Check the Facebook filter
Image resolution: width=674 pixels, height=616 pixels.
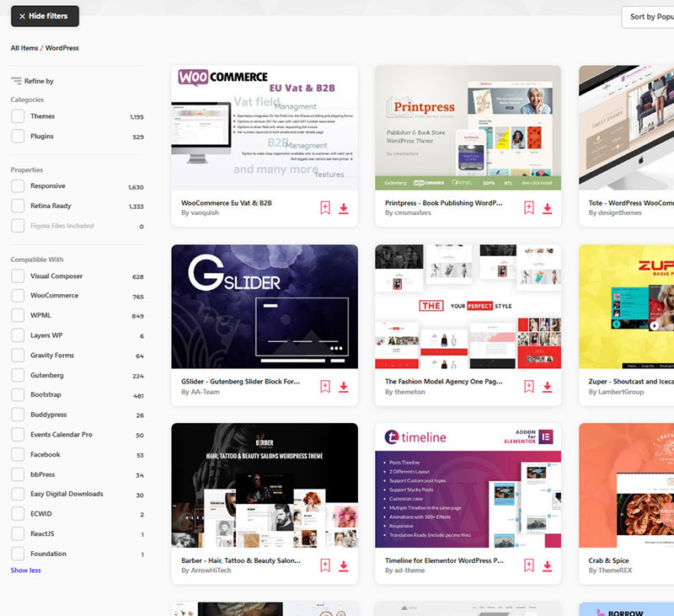coord(18,454)
